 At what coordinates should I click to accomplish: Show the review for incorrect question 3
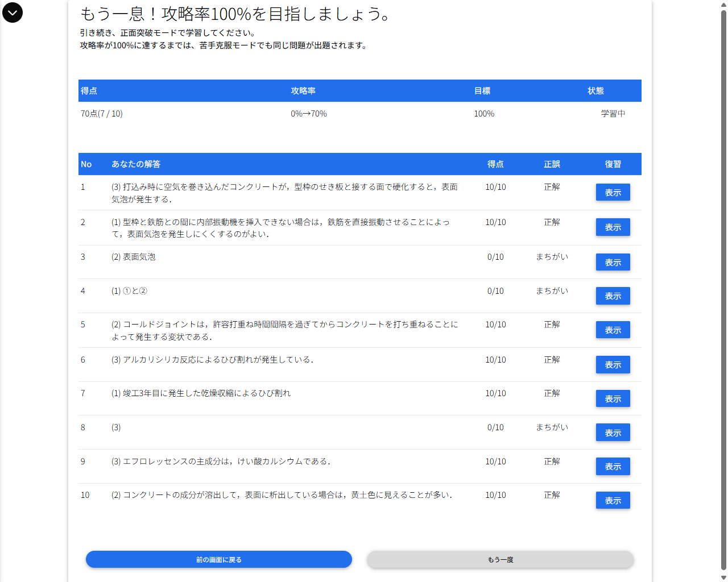coord(613,262)
